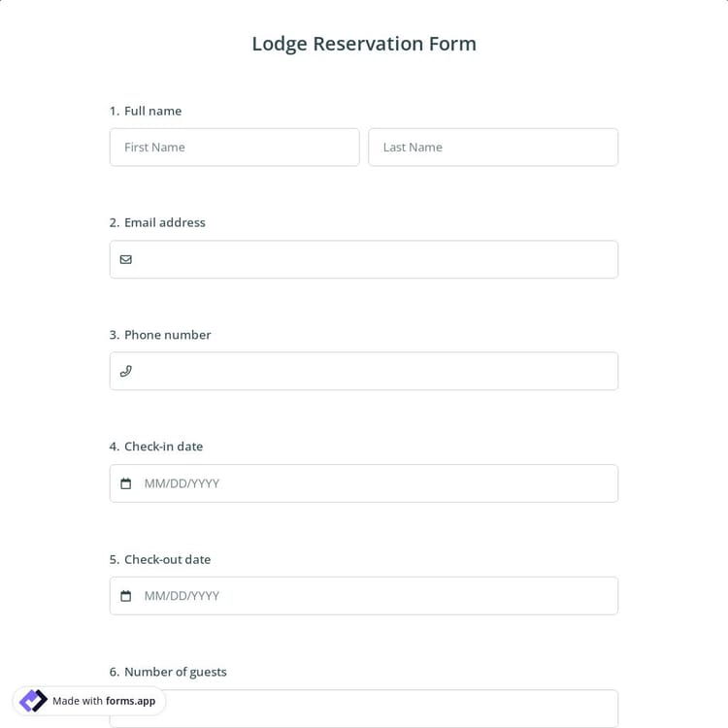Select the Check-in date MM/DD/YYYY field
This screenshot has height=728, width=728.
(374, 483)
